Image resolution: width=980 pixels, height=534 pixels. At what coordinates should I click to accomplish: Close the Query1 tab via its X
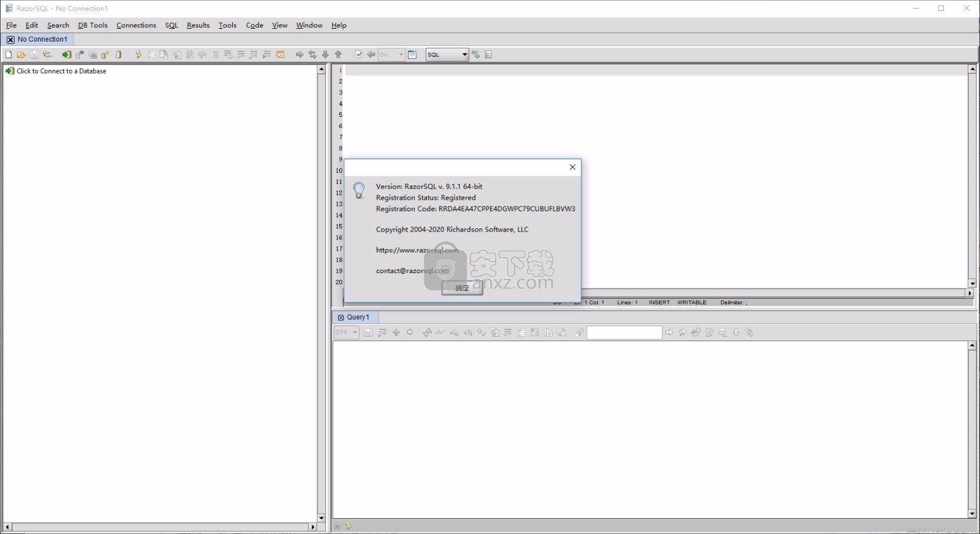point(341,317)
